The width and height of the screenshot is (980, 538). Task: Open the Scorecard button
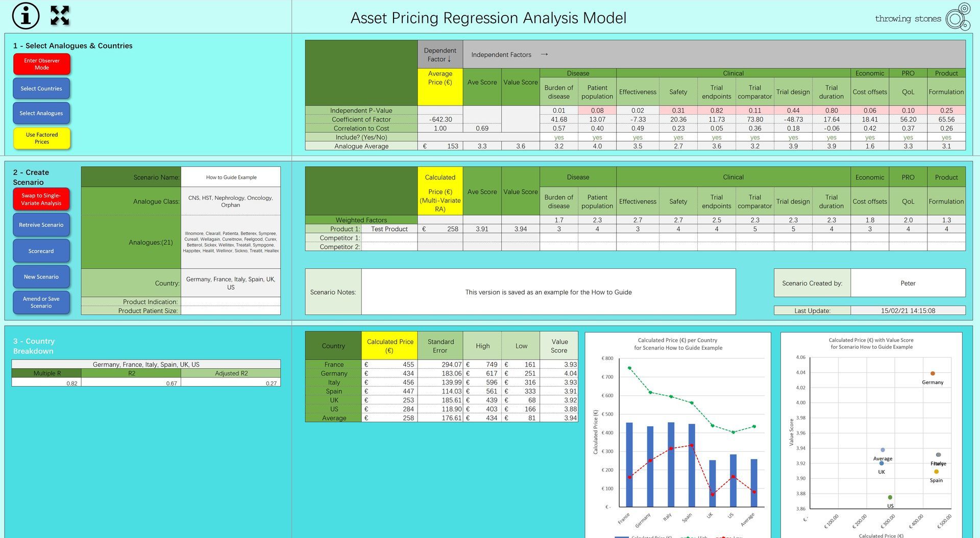pyautogui.click(x=41, y=251)
